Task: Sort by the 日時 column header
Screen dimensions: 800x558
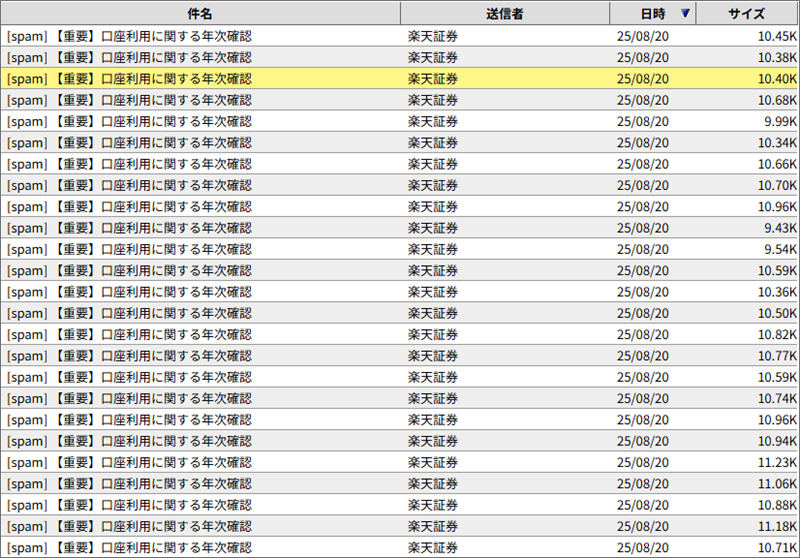Action: [653, 13]
